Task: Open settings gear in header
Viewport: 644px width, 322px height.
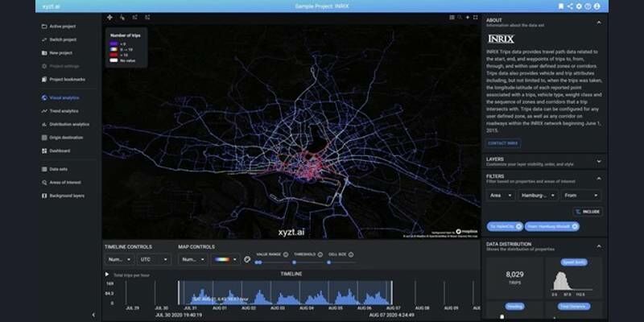Action: [x=579, y=6]
